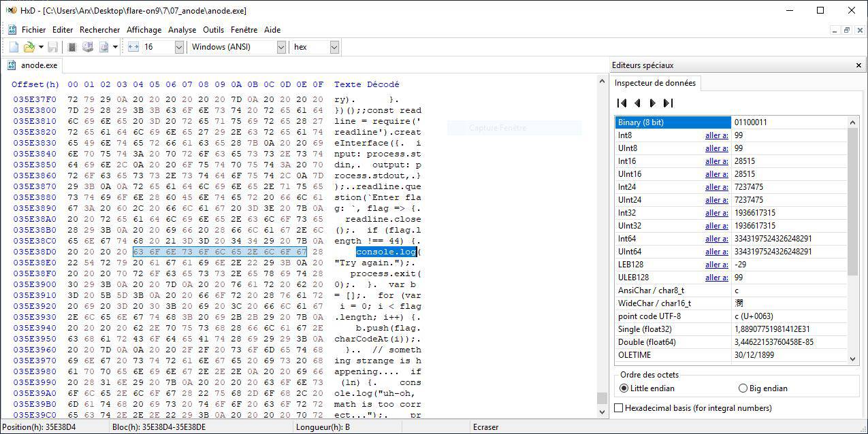Close the Editeurs spéciaux panel
Viewport: 868px width, 434px height.
tap(858, 65)
